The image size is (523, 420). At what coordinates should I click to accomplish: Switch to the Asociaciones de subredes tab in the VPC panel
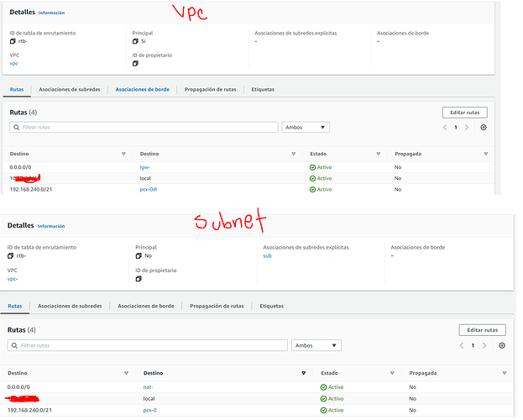pyautogui.click(x=70, y=89)
